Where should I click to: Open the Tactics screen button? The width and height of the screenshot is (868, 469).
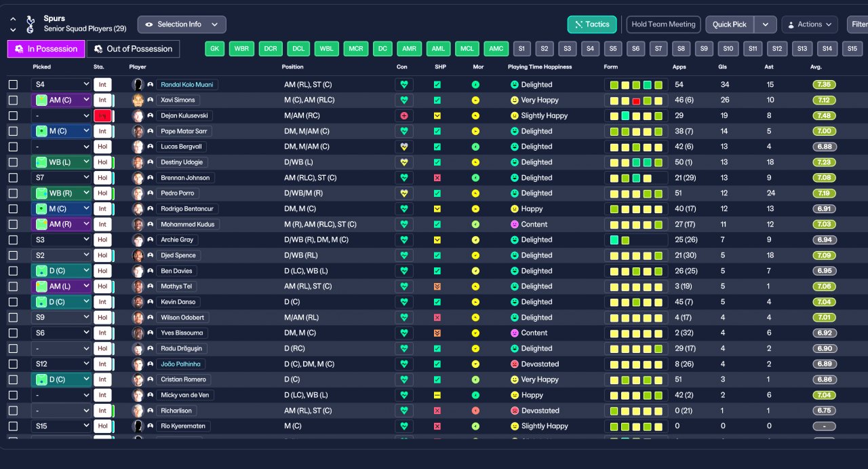point(592,24)
